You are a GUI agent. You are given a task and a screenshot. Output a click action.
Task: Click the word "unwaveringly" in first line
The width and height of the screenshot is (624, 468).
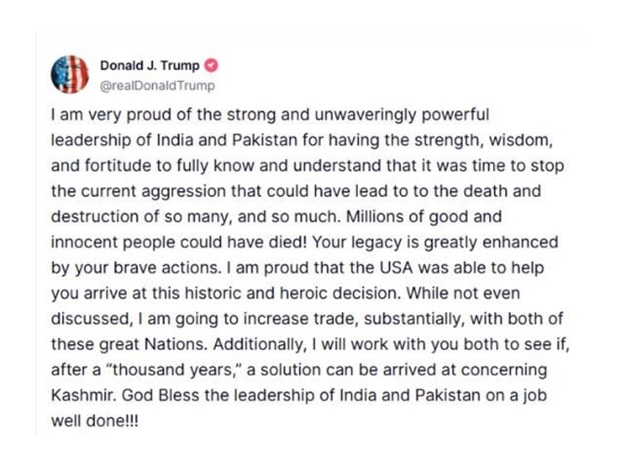click(365, 115)
